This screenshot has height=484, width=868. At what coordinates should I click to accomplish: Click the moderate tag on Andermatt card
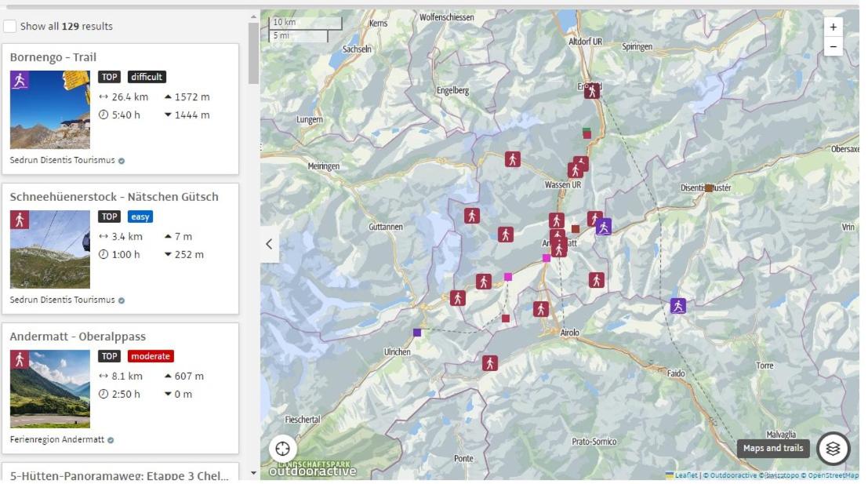151,356
